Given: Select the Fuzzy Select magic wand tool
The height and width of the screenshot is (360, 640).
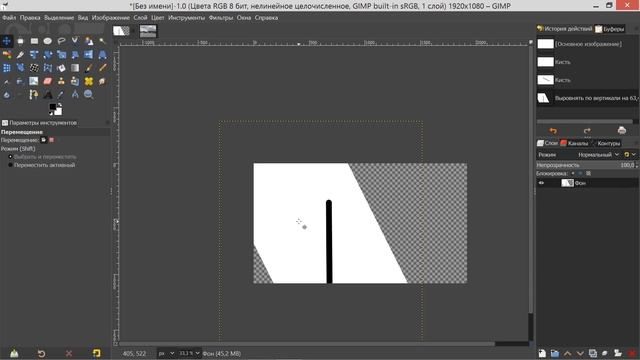Looking at the screenshot, I should coord(102,41).
